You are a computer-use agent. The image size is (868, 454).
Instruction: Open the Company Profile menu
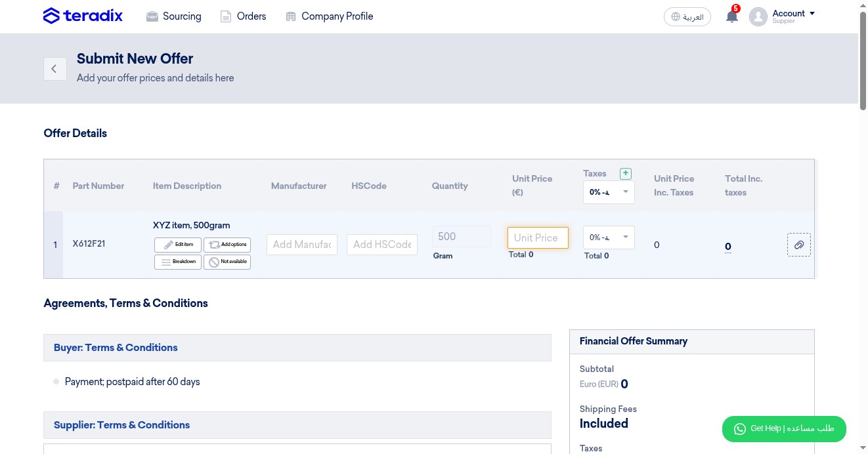click(x=330, y=16)
